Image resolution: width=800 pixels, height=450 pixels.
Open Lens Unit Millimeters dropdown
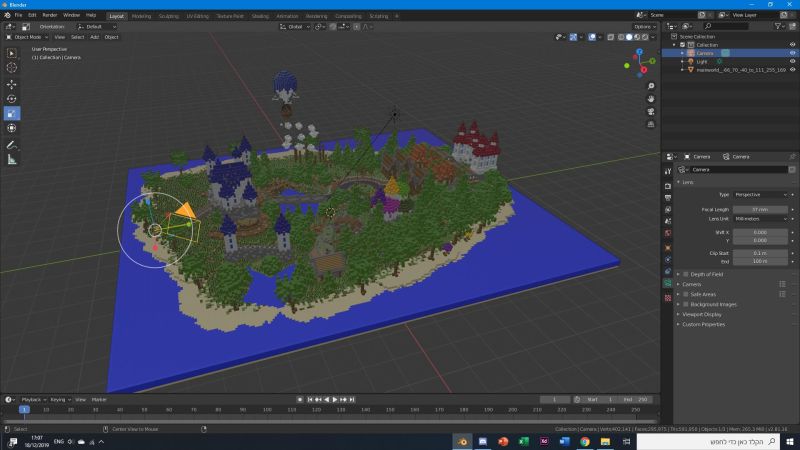click(760, 219)
